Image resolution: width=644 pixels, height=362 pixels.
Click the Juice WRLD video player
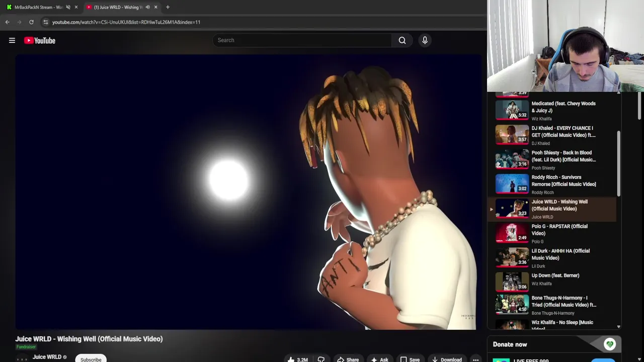pyautogui.click(x=249, y=192)
